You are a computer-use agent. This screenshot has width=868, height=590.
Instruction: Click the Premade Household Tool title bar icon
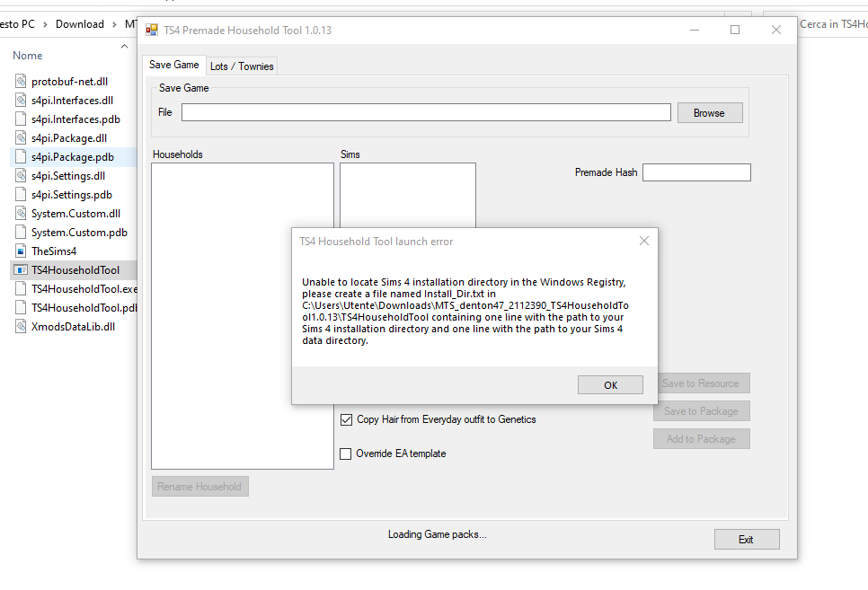[x=152, y=30]
